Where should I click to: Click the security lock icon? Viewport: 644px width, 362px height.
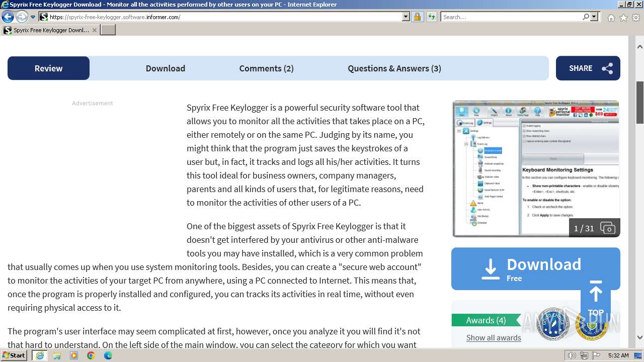(x=417, y=17)
